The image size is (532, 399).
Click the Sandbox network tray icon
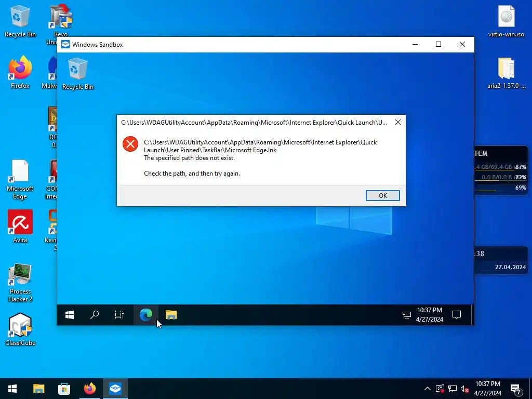[406, 315]
